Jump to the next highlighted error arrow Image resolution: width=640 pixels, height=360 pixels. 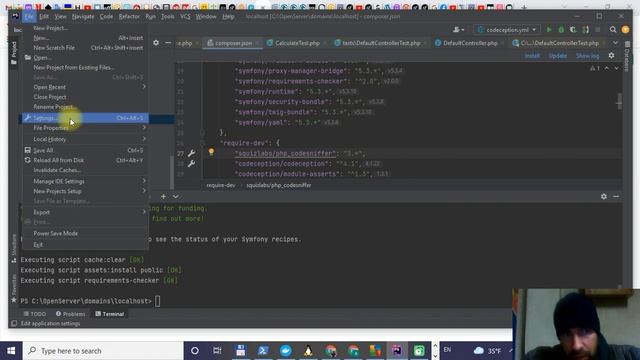[616, 68]
